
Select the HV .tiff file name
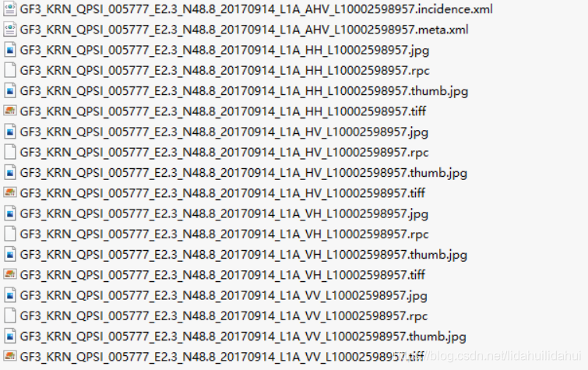pos(223,193)
